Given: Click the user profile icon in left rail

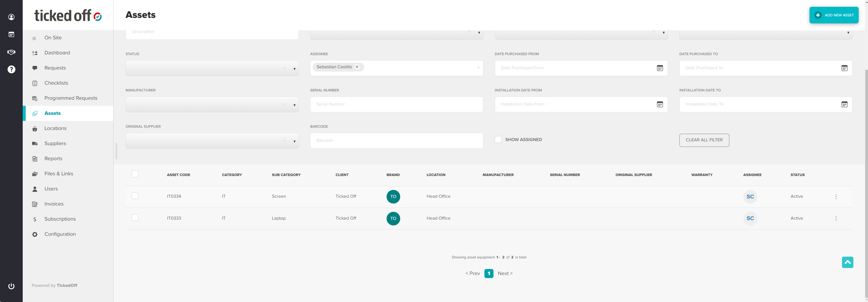Looking at the screenshot, I should pos(11,17).
